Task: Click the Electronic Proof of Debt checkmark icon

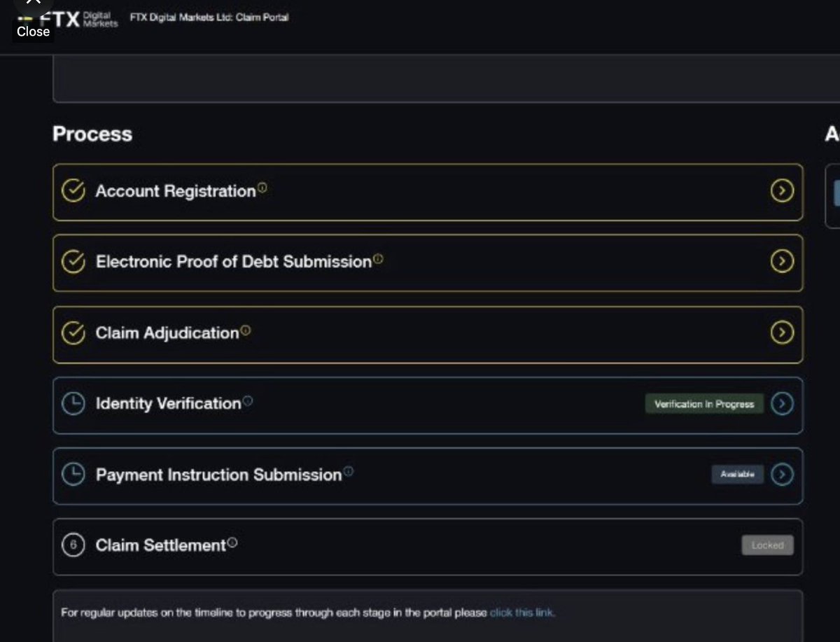Action: pyautogui.click(x=73, y=262)
